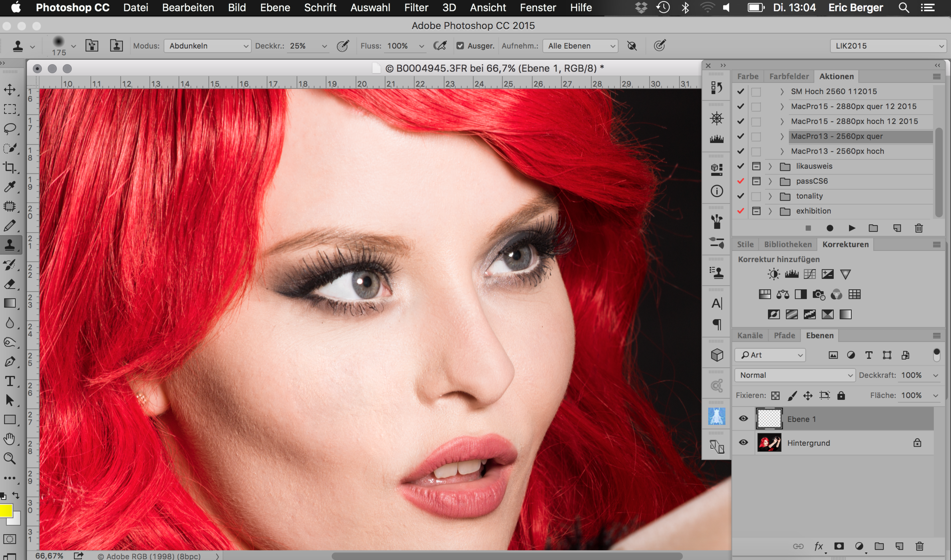951x560 pixels.
Task: Expand the exhibition action set
Action: point(770,211)
